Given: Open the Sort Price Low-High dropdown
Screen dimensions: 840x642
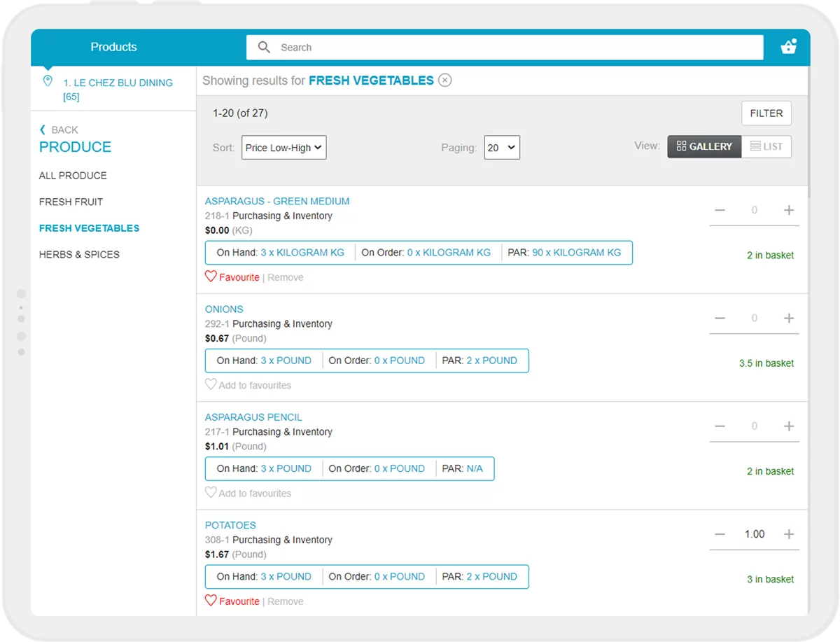Looking at the screenshot, I should pos(283,148).
